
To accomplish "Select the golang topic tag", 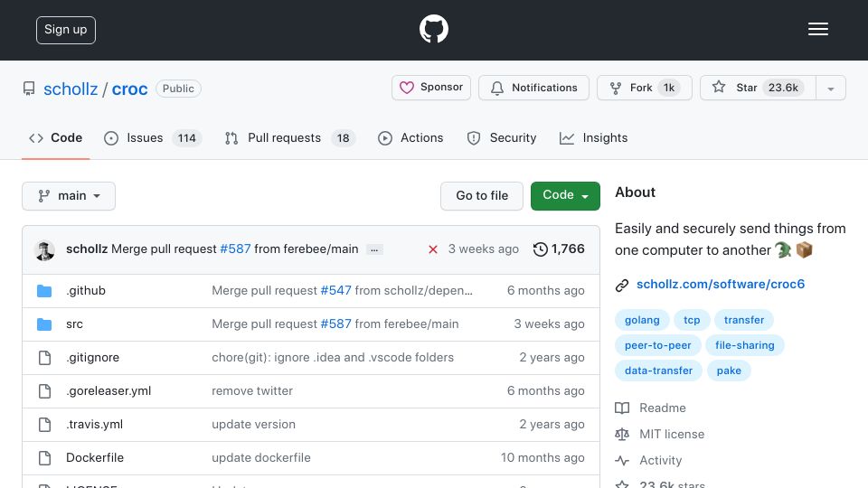I will [642, 320].
